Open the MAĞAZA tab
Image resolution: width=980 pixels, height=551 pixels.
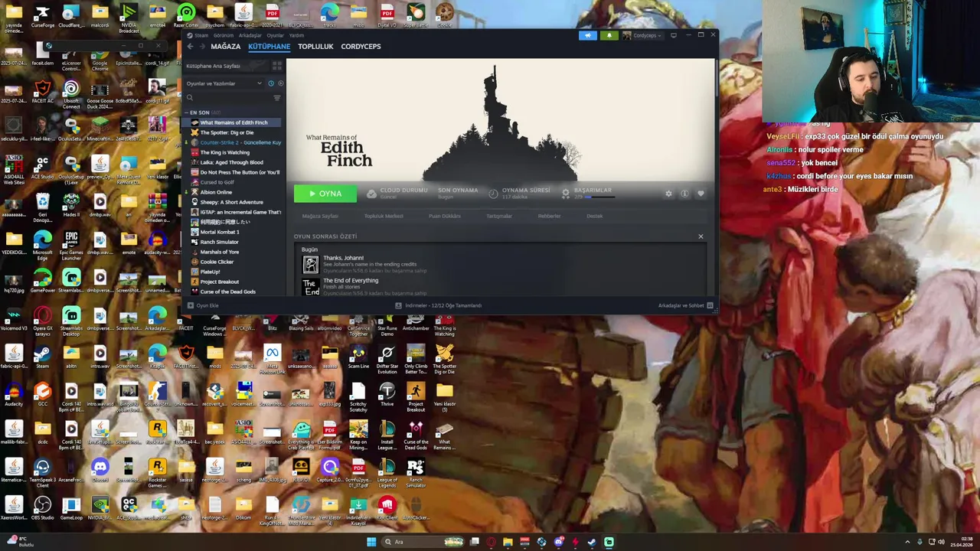[x=226, y=47]
